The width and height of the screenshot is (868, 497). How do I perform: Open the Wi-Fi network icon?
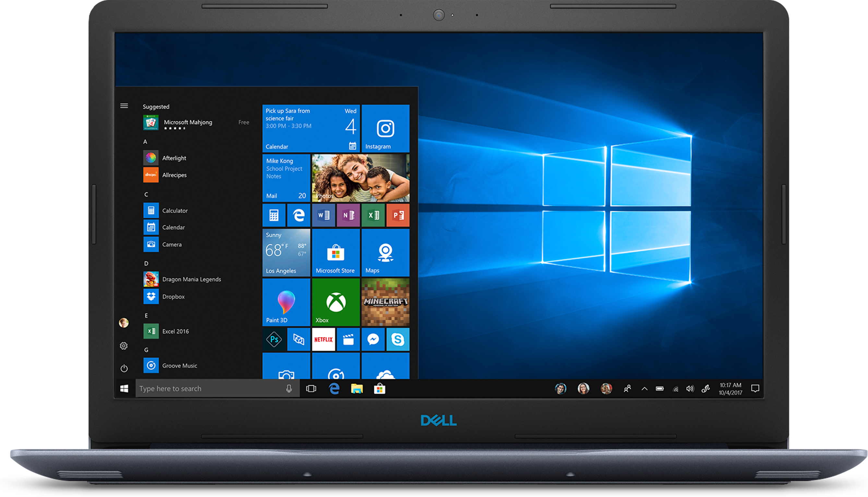(675, 389)
